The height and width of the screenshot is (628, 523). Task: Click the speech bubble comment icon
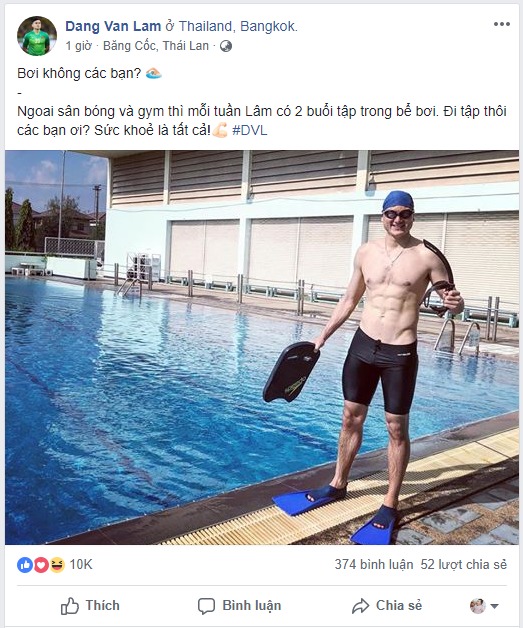(x=206, y=606)
